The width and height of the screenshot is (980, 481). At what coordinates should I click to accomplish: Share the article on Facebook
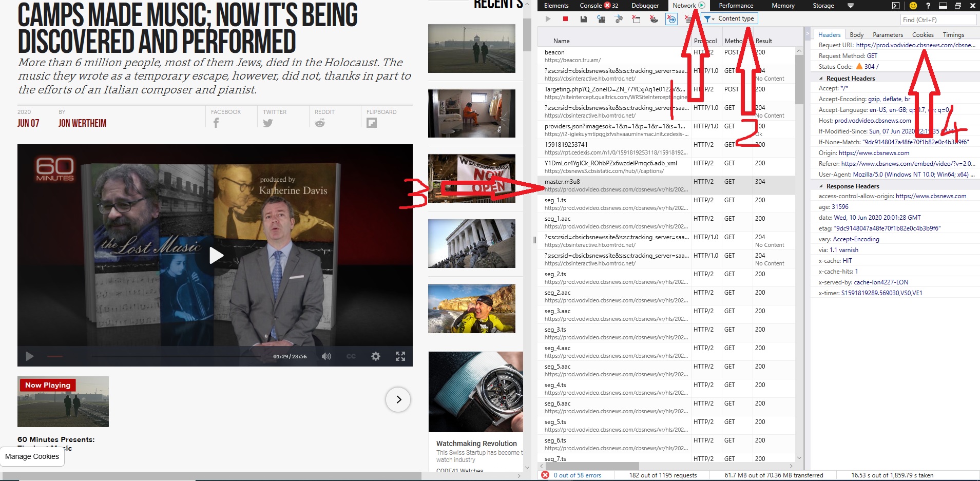click(216, 123)
